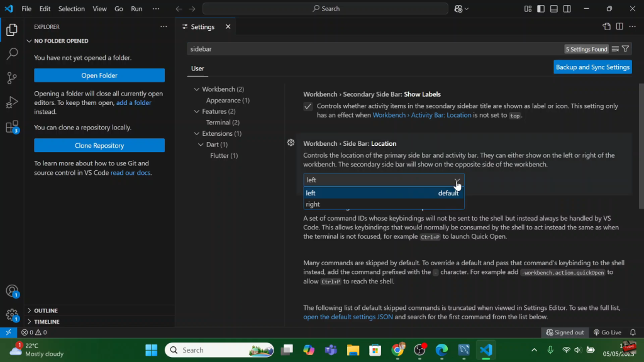Click the Accounts icon in activity bar
Viewport: 644px width, 362px height.
tap(12, 291)
